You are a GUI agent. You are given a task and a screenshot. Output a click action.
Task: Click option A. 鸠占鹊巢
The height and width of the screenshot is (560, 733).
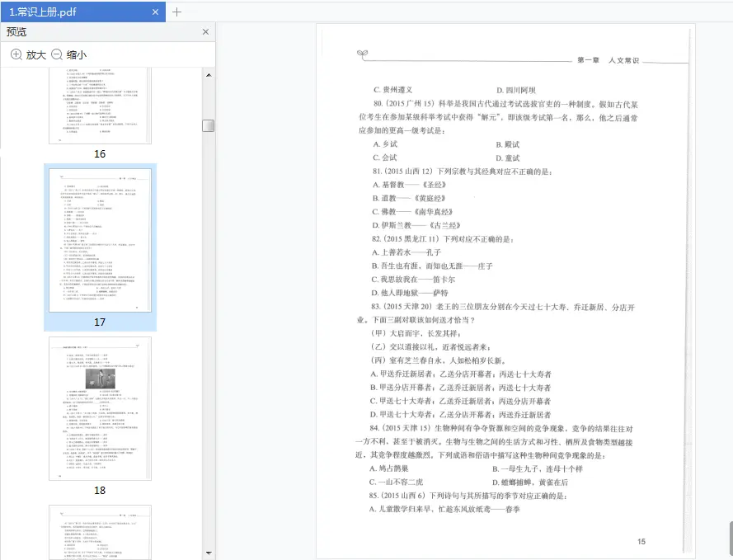pos(389,468)
